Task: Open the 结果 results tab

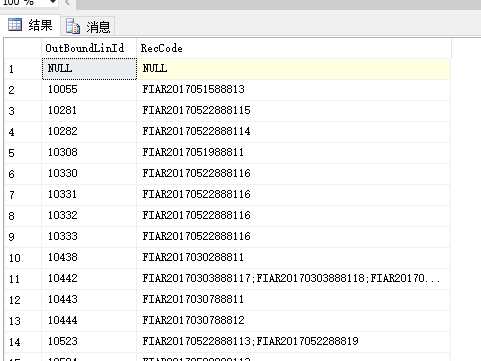Action: coord(30,25)
